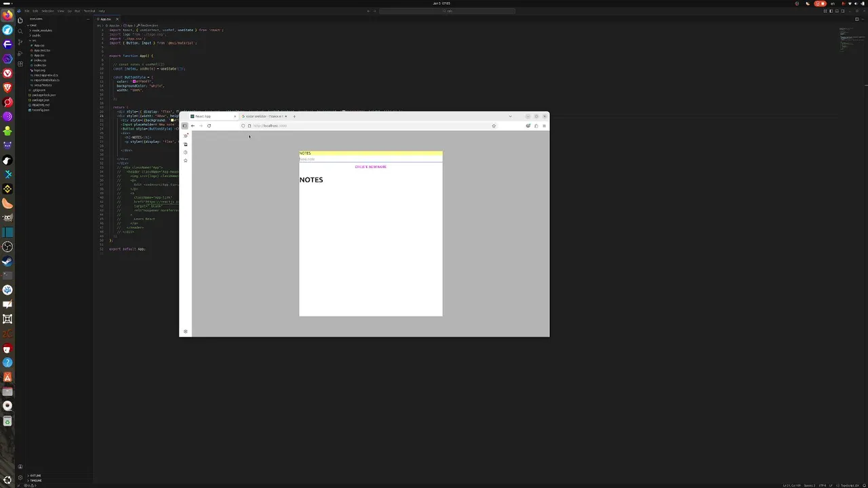Open logo.svg in file explorer
The width and height of the screenshot is (868, 488).
coord(40,70)
